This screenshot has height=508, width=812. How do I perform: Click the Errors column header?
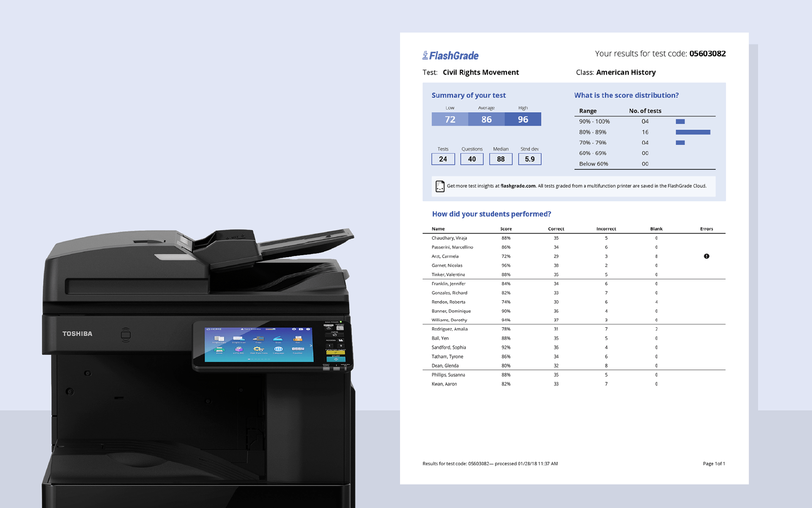click(x=706, y=229)
